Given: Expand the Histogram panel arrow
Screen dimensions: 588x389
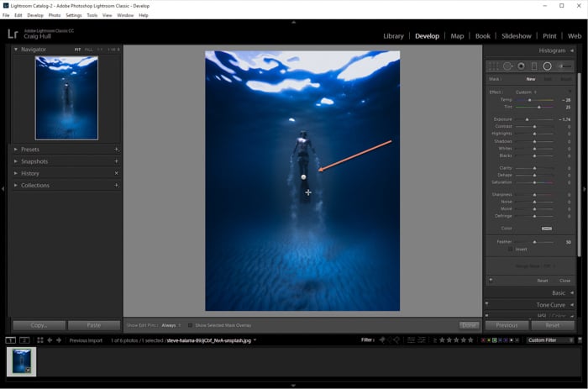Looking at the screenshot, I should coord(572,50).
